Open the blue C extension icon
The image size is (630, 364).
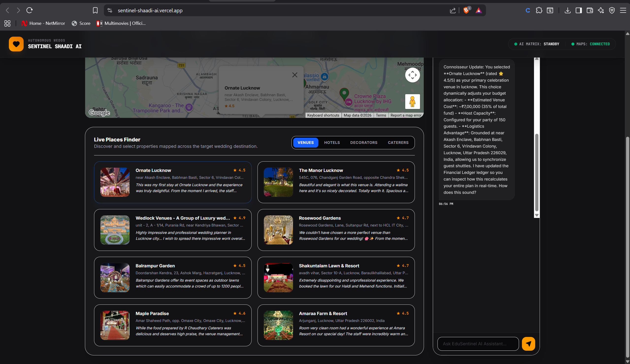tap(528, 10)
